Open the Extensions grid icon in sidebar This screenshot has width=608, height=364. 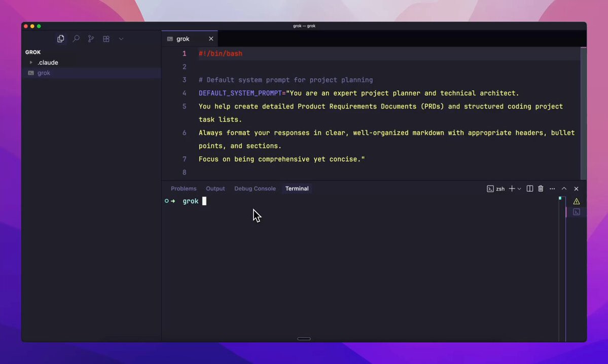point(106,39)
